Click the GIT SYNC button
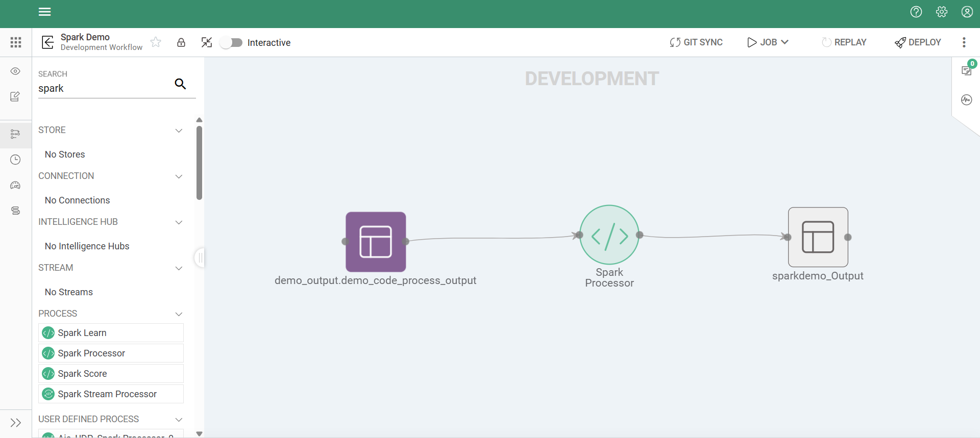 [x=696, y=42]
